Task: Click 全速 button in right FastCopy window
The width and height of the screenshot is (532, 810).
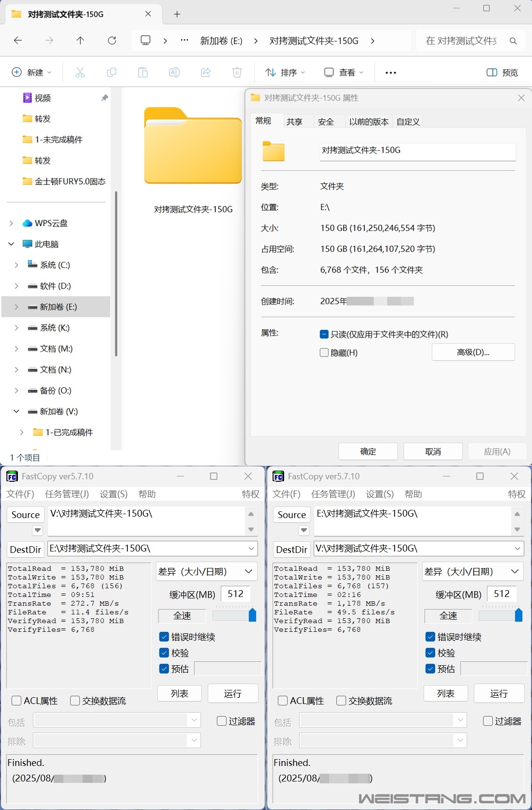Action: point(448,615)
